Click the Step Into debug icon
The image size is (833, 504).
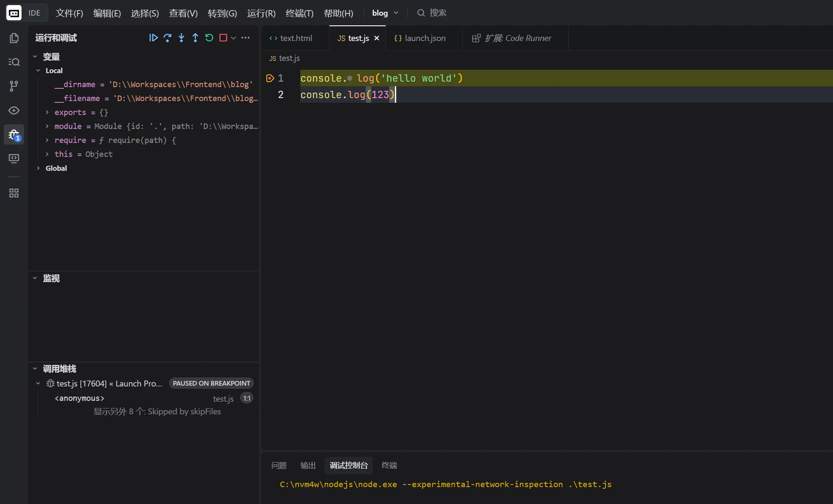click(x=181, y=38)
